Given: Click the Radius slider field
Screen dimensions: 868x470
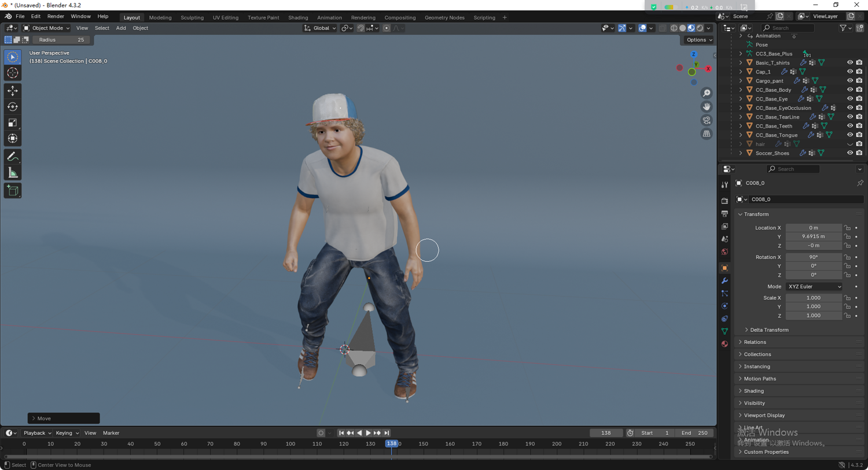Looking at the screenshot, I should click(x=61, y=40).
